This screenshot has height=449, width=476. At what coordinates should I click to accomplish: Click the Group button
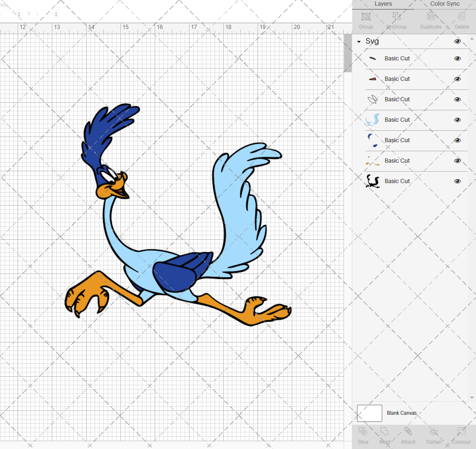click(366, 21)
